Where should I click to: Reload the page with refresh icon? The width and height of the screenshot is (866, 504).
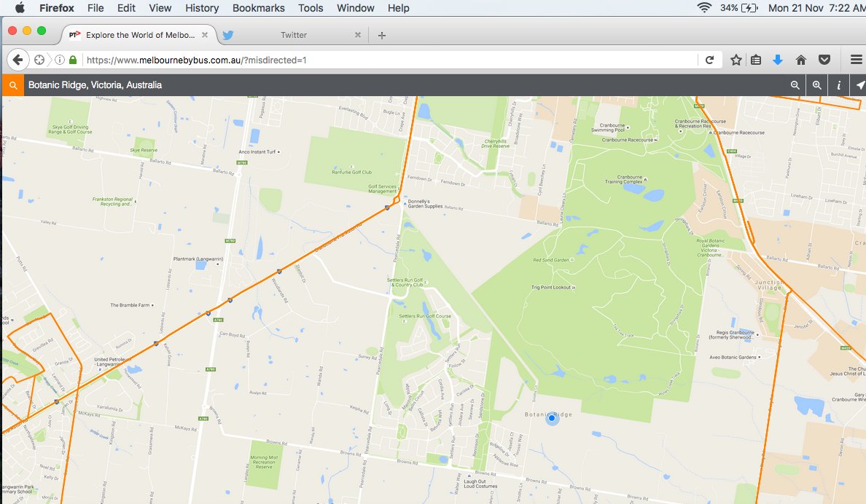[710, 60]
